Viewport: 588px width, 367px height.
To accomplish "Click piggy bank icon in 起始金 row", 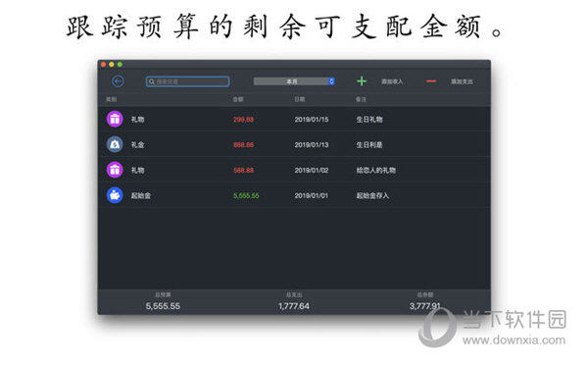I will (115, 195).
